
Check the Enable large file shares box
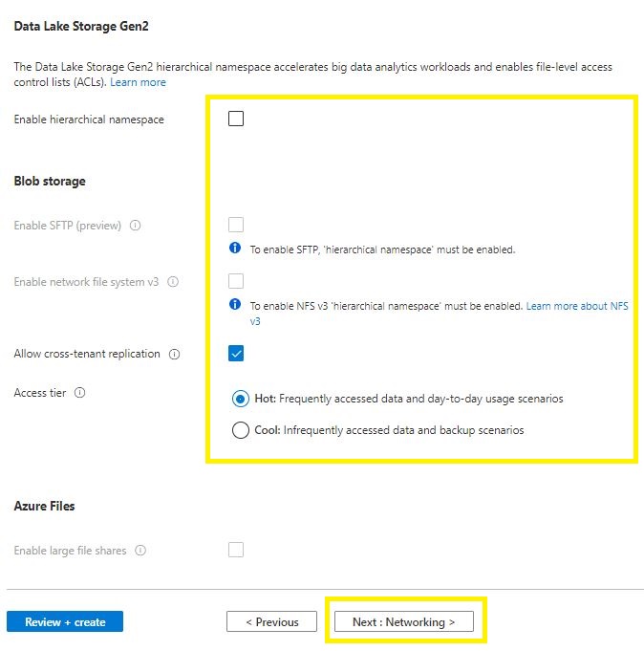236,550
